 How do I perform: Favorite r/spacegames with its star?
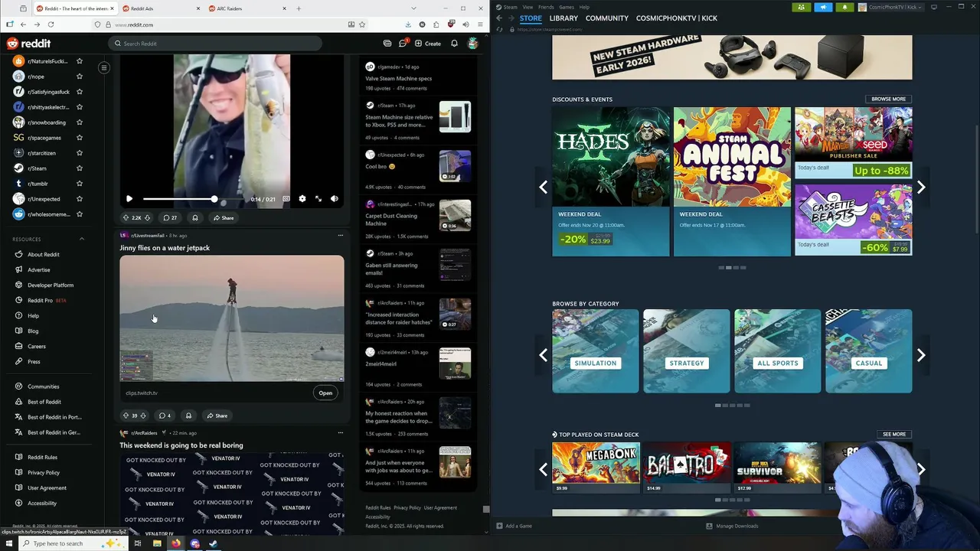tap(80, 138)
